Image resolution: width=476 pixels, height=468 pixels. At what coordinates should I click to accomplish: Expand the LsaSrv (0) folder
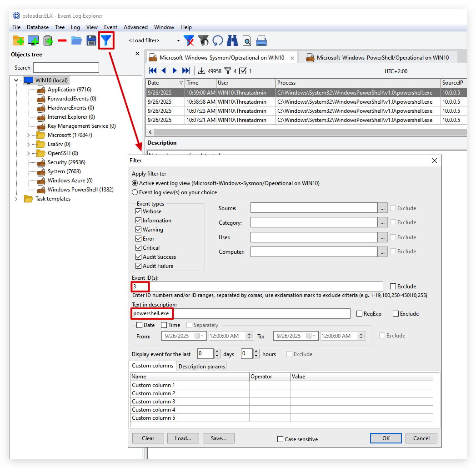28,144
